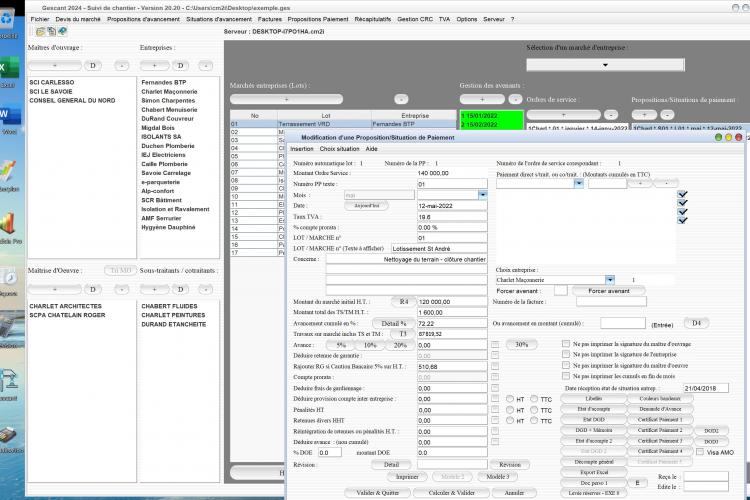The width and height of the screenshot is (750, 500).
Task: Select HT radio on Pénalités HT row
Action: 510,410
